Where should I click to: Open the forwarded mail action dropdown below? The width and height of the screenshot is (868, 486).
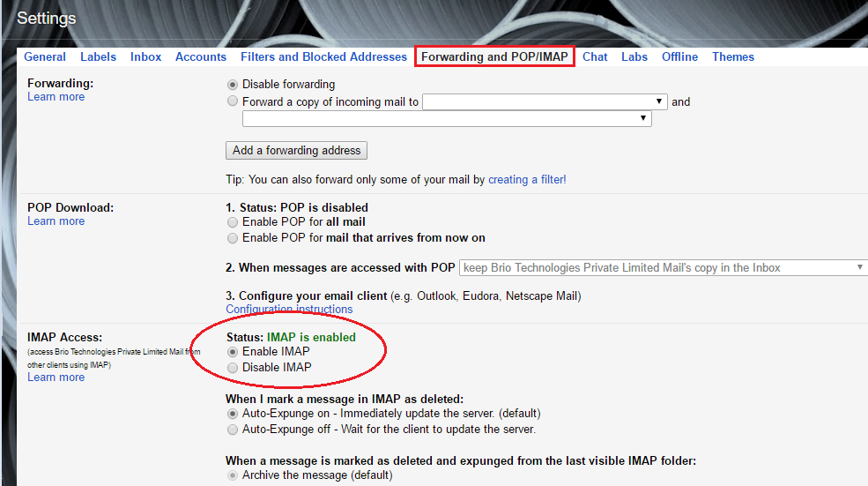coord(447,118)
